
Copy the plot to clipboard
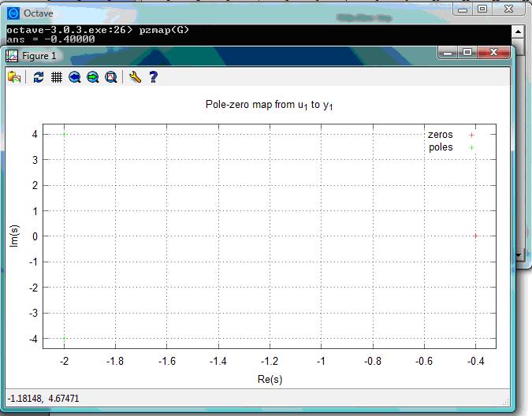pos(14,77)
